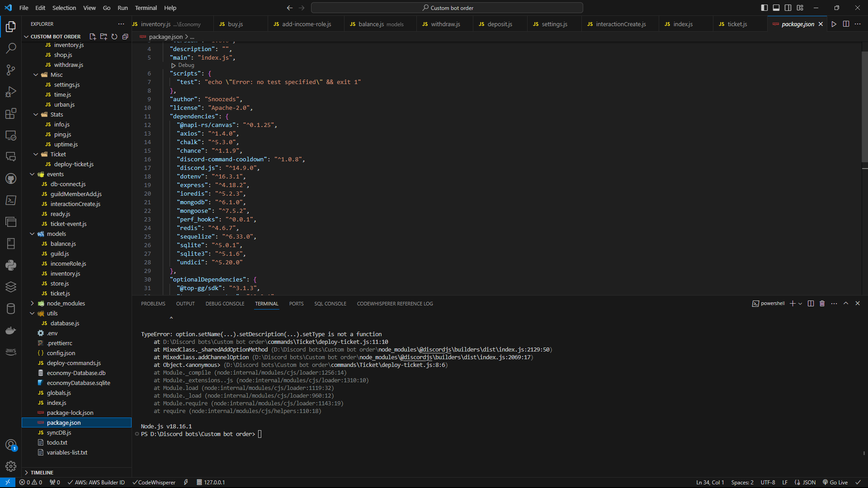This screenshot has height=488, width=868.
Task: Kill terminal with trash icon
Action: 822,304
